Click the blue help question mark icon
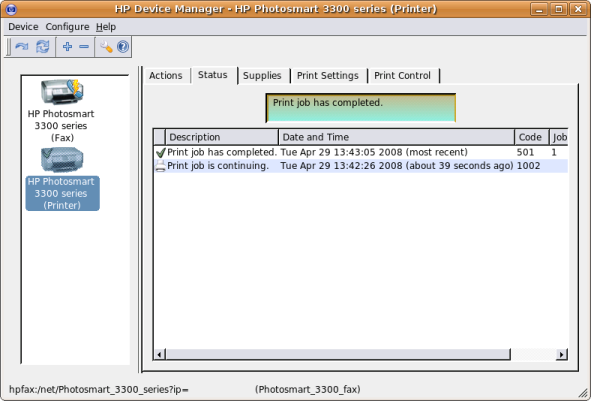This screenshot has height=401, width=591. click(x=123, y=47)
